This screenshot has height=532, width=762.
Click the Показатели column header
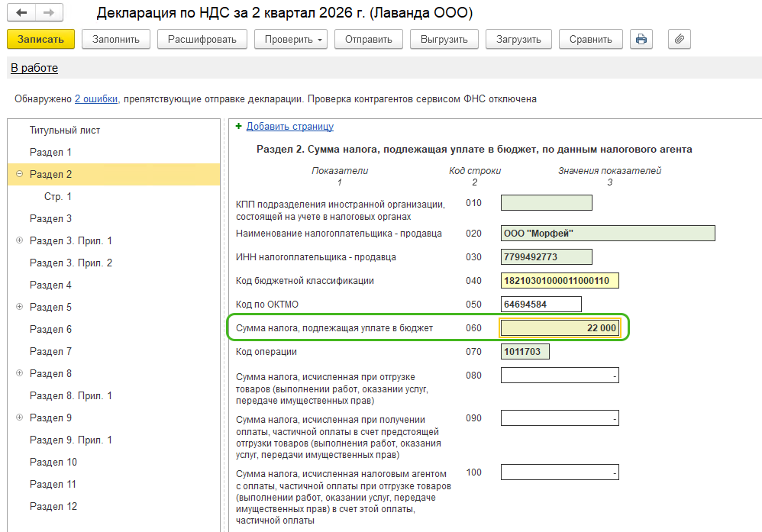click(340, 171)
